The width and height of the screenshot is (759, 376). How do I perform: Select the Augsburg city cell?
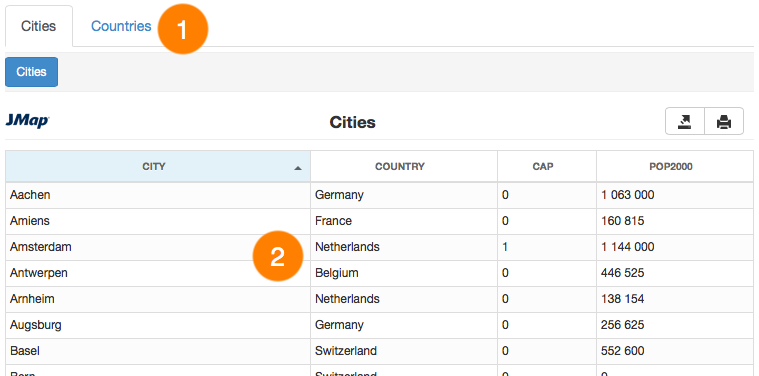(158, 325)
